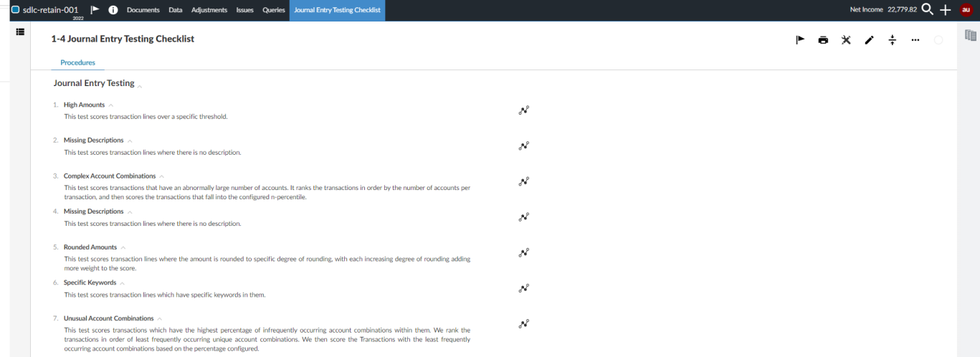The width and height of the screenshot is (980, 357).
Task: Click the analytics icon beside Rounded Amounts
Action: [523, 252]
